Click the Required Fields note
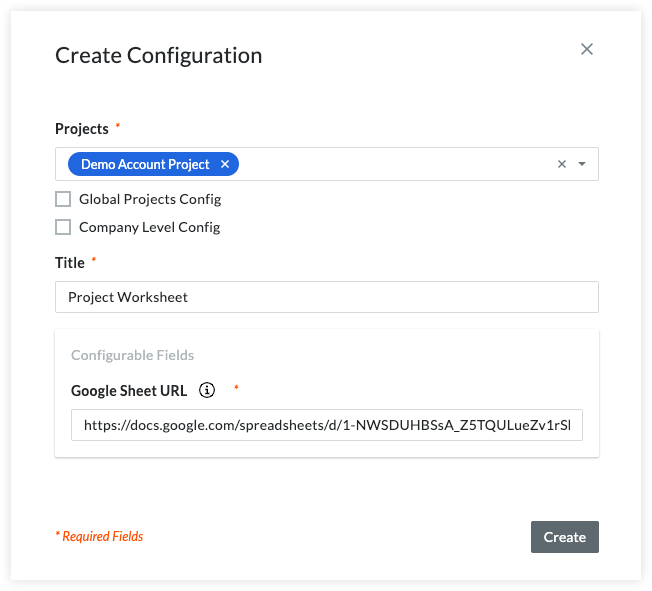Viewport: 652px width, 591px height. tap(99, 537)
